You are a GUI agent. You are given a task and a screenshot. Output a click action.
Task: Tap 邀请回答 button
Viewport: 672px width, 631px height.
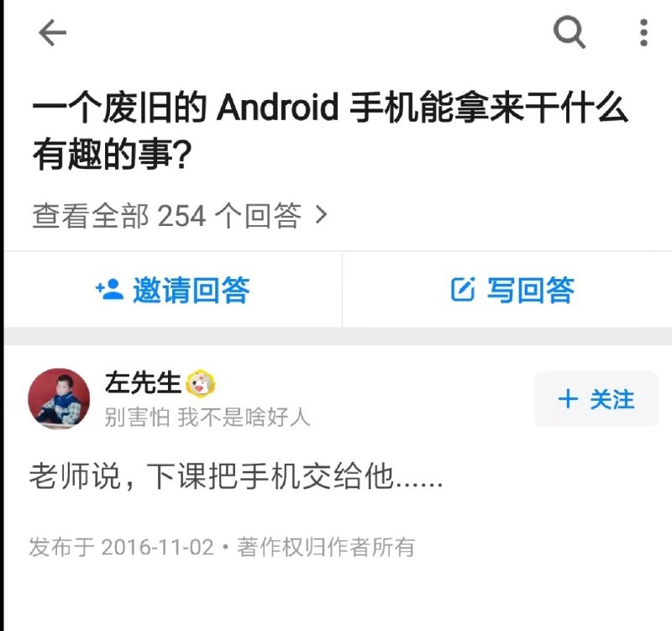(x=173, y=290)
